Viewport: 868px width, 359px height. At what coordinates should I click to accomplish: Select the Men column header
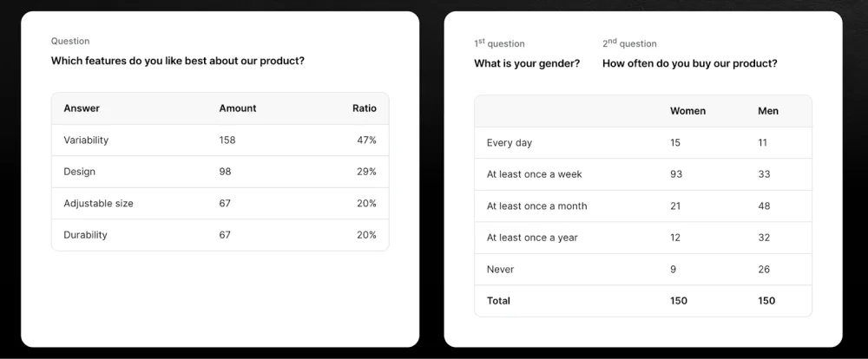click(768, 111)
